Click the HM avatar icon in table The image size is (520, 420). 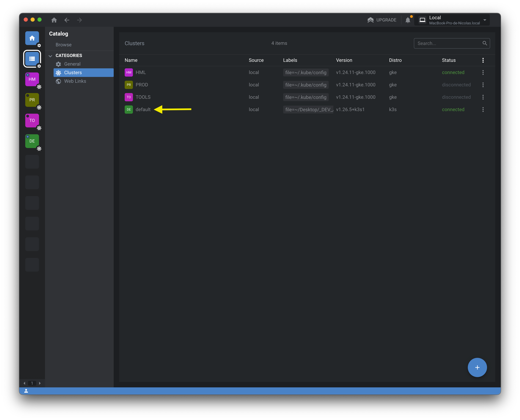tap(129, 72)
